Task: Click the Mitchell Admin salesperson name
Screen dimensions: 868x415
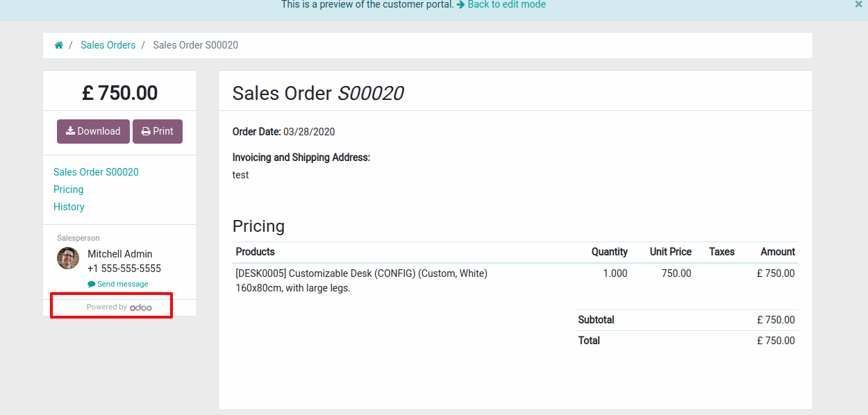Action: coord(120,254)
